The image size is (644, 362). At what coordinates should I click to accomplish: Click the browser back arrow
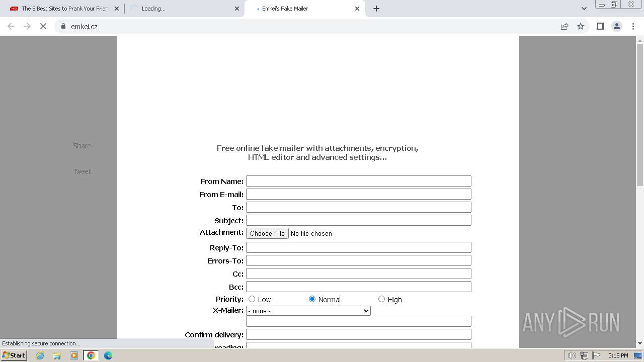pyautogui.click(x=11, y=26)
